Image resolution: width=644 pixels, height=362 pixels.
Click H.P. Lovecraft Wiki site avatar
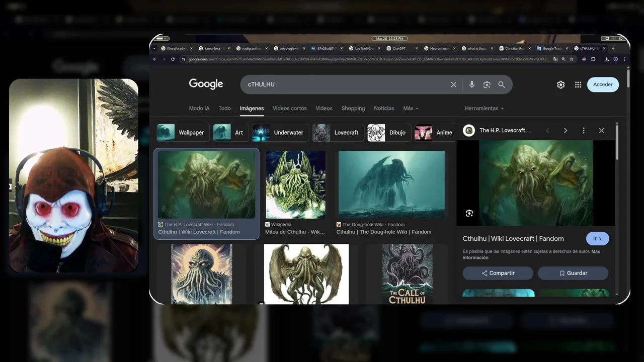(x=469, y=130)
